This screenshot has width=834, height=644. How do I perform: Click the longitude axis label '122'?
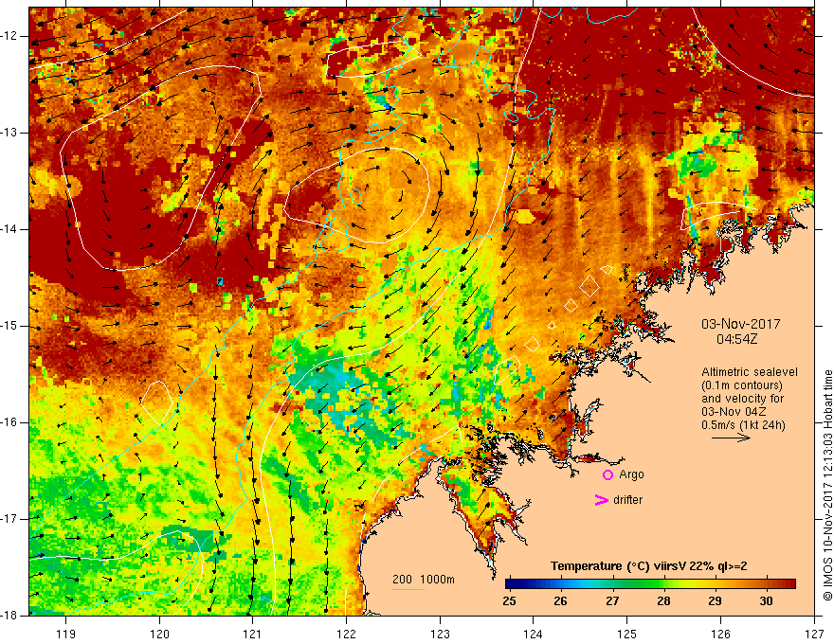[x=346, y=635]
